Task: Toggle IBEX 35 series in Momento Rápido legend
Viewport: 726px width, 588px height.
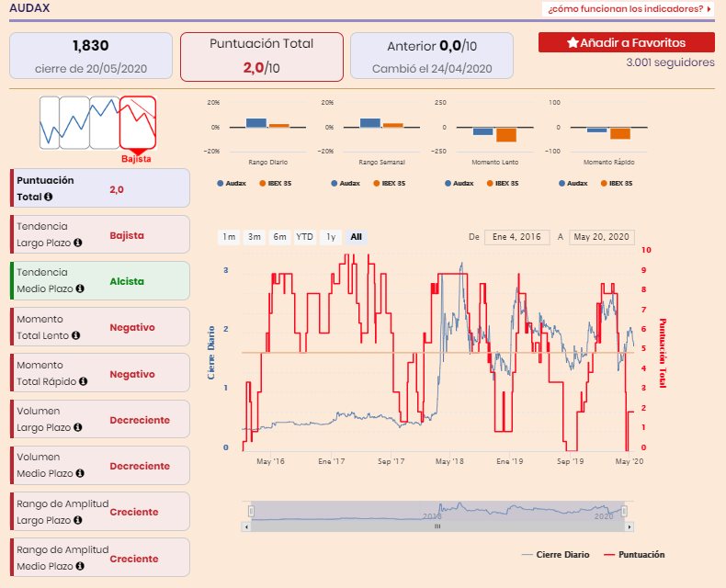Action: pyautogui.click(x=617, y=184)
